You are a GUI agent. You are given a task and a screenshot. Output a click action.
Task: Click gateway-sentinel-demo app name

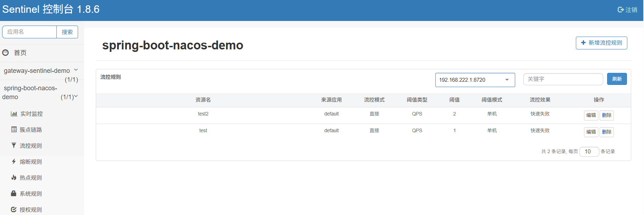pos(37,71)
